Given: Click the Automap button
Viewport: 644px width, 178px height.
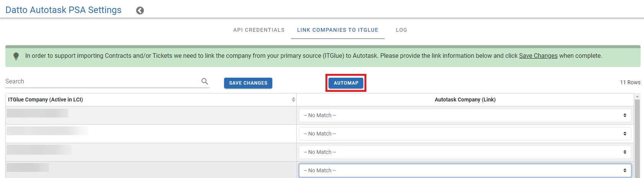Looking at the screenshot, I should point(346,83).
